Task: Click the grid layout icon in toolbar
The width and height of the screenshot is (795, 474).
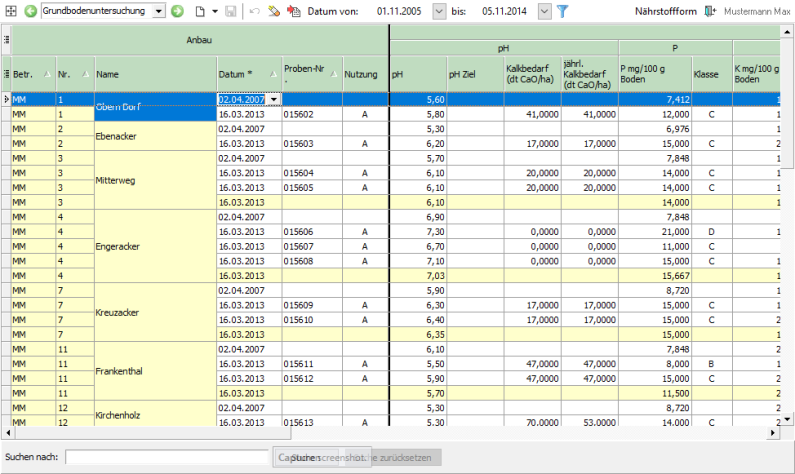Action: [10, 11]
